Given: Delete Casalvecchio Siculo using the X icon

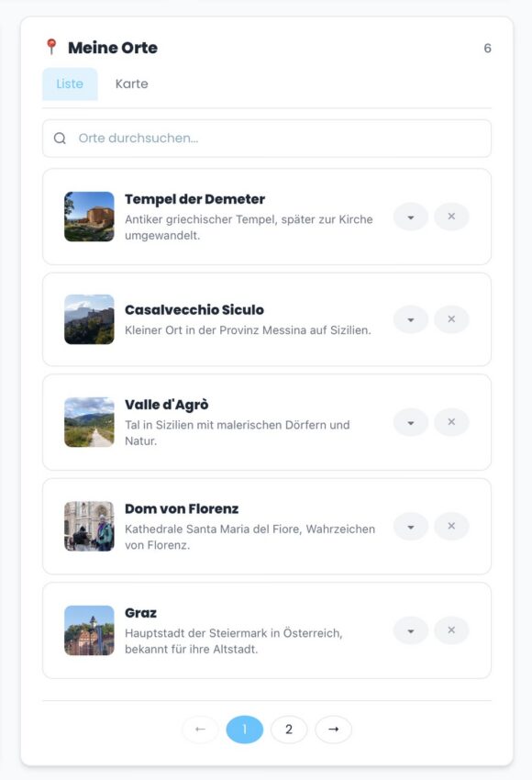Looking at the screenshot, I should [x=451, y=319].
